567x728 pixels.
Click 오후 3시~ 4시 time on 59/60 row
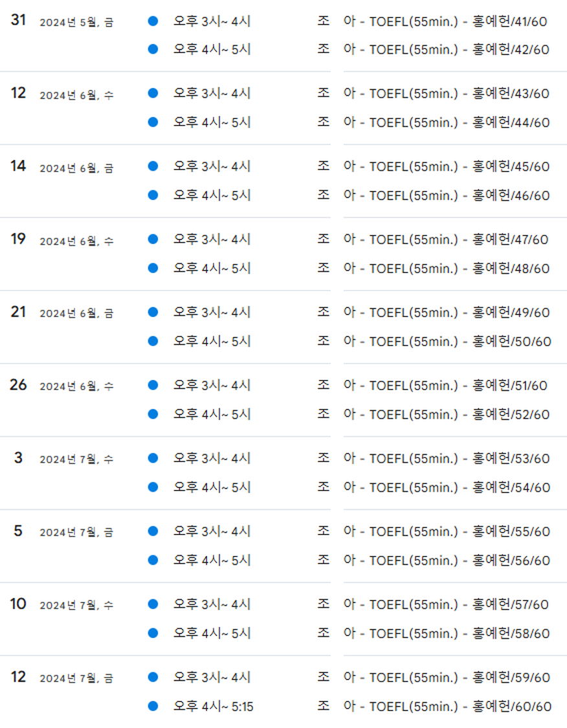point(212,677)
